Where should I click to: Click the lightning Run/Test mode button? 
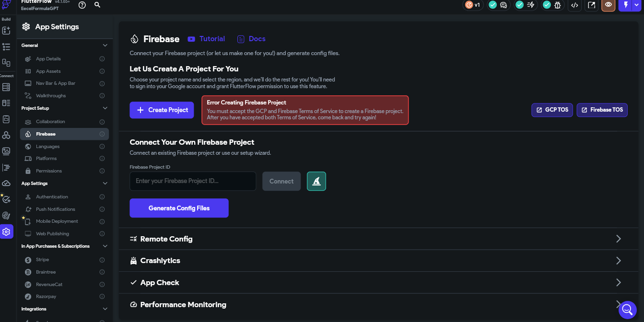click(625, 5)
